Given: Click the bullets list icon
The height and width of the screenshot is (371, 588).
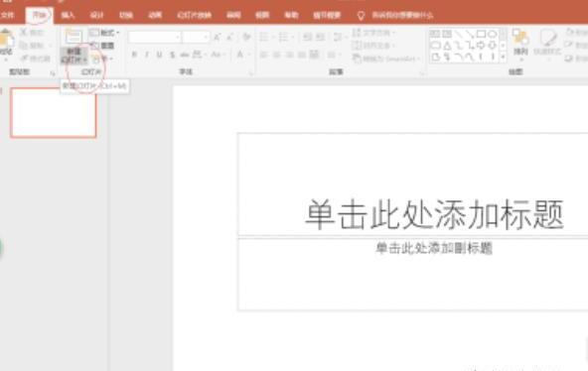Looking at the screenshot, I should [265, 37].
